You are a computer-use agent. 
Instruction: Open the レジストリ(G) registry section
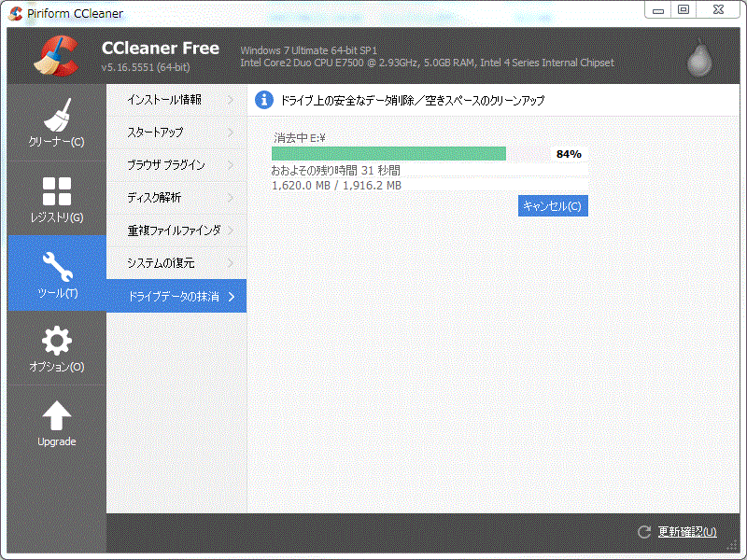tap(56, 198)
